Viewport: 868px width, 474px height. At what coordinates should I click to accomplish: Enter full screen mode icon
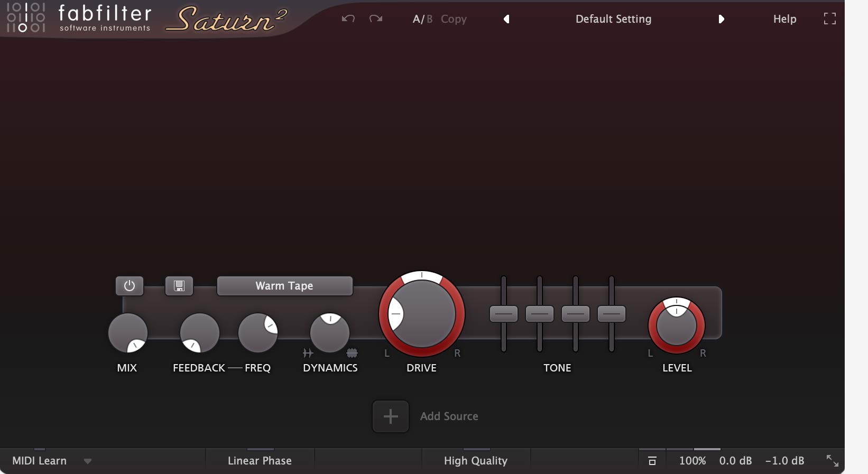829,19
